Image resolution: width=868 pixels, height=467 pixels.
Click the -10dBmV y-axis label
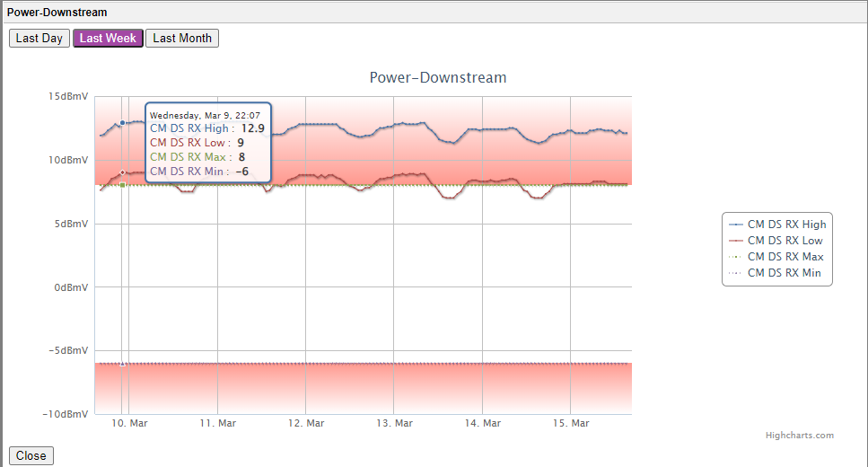pos(66,414)
